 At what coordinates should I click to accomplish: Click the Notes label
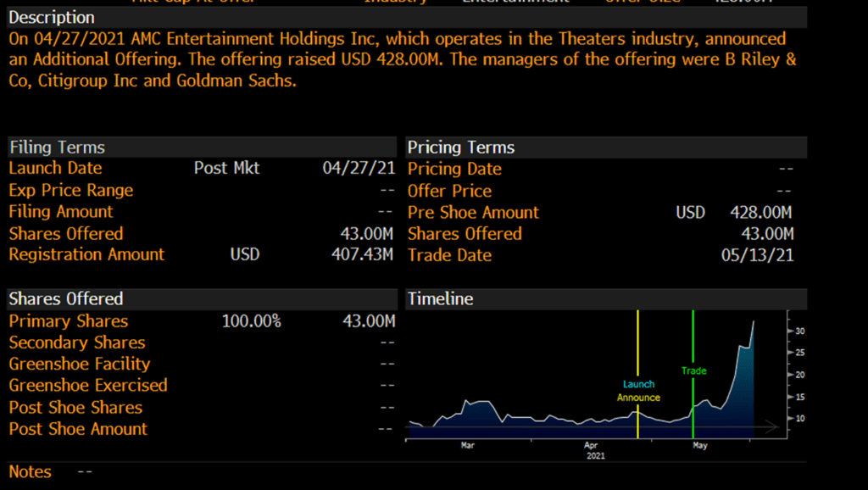30,471
